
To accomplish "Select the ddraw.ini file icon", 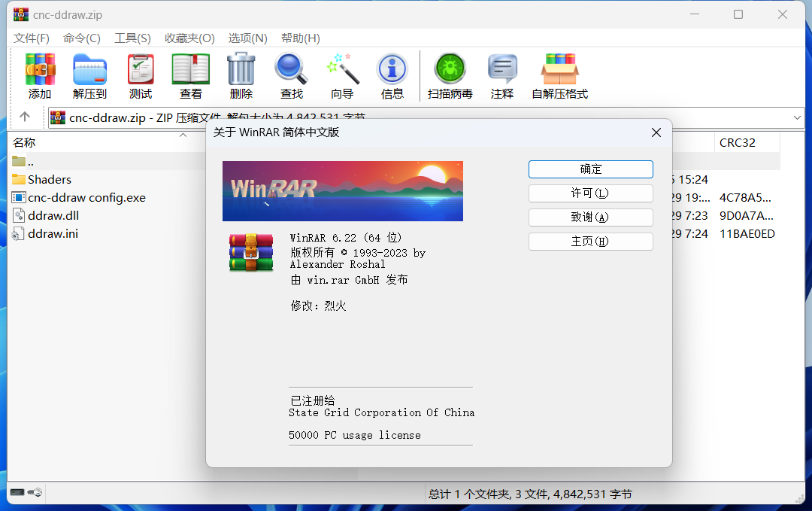I will coord(19,234).
